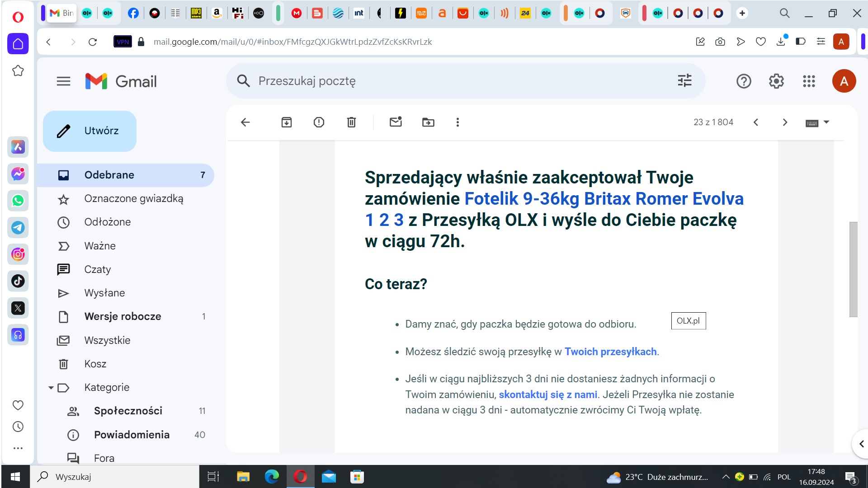The width and height of the screenshot is (868, 488).
Task: Toggle the Opera VPN badge
Action: (x=123, y=42)
